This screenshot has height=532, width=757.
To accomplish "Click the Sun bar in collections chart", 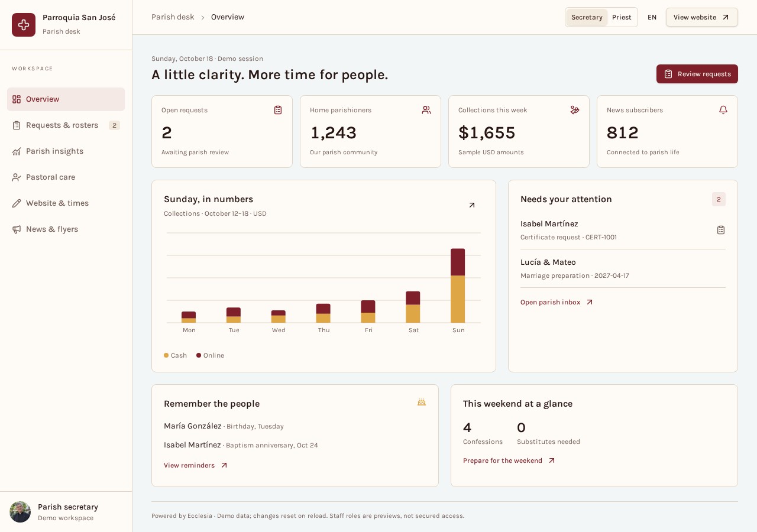I will (x=458, y=286).
